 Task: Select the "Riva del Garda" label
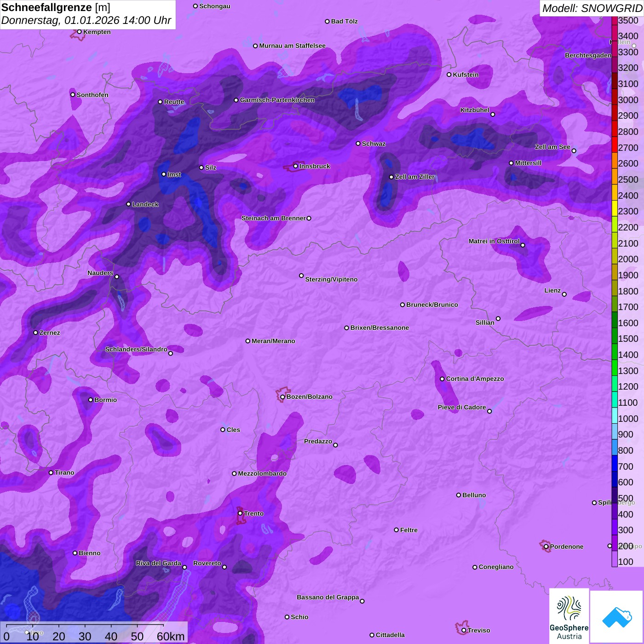[x=159, y=563]
